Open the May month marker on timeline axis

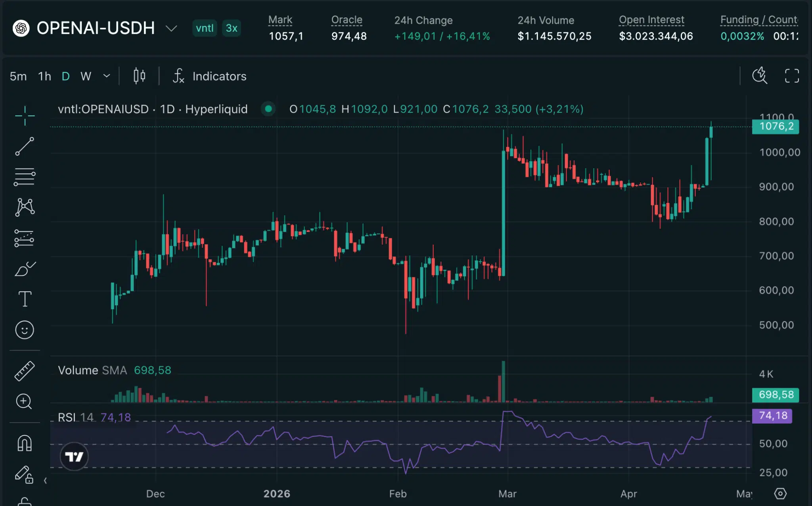pos(744,494)
